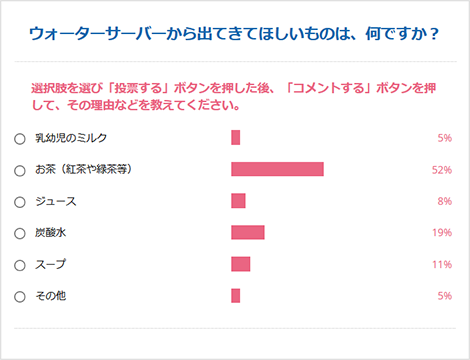Click the 炭酸水 label text
Screen dimensions: 470x360
(50, 232)
